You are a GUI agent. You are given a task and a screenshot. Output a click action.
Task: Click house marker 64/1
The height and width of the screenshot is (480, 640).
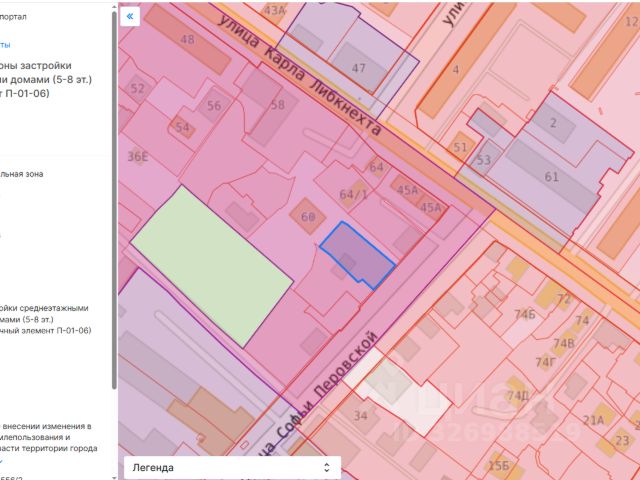point(353,194)
